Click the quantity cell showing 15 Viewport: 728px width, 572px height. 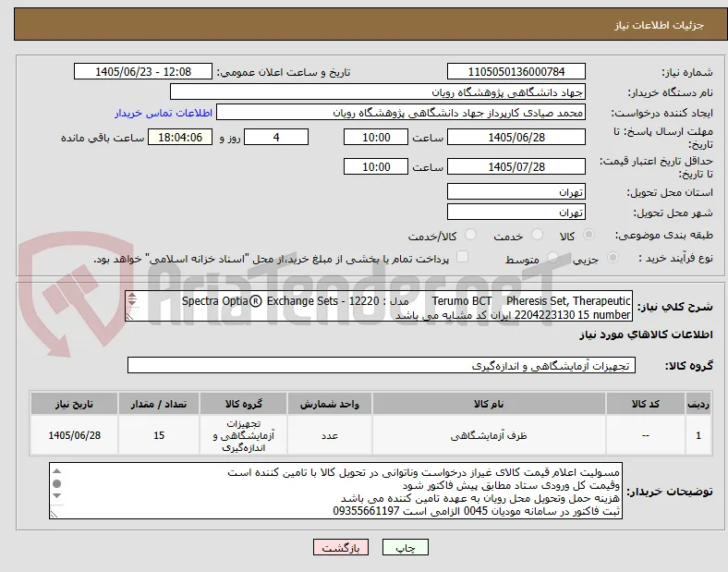(159, 435)
